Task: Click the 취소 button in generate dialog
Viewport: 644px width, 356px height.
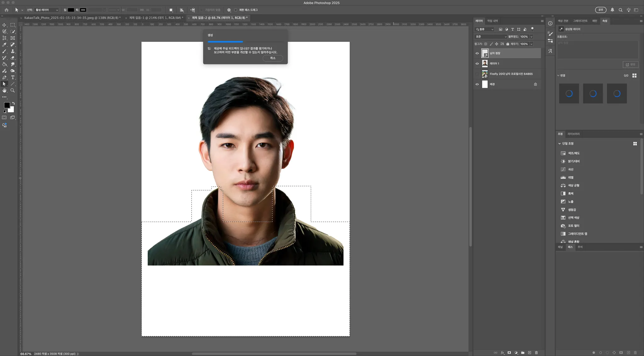Action: [x=273, y=58]
